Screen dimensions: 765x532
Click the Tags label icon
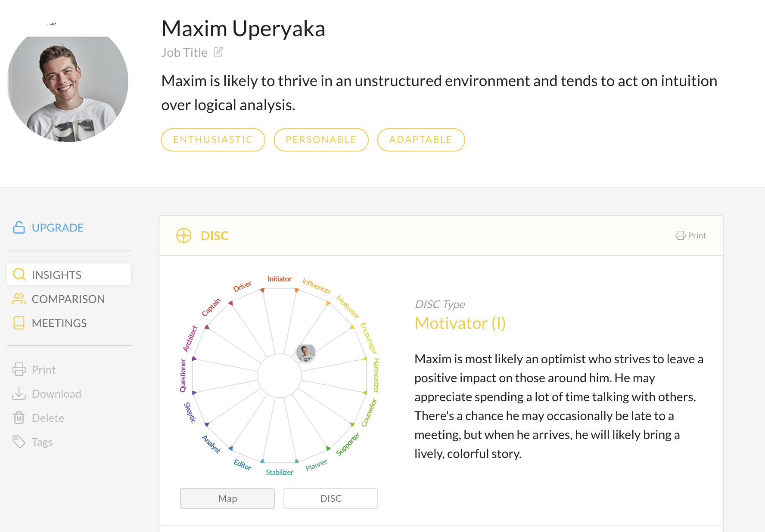pyautogui.click(x=19, y=442)
